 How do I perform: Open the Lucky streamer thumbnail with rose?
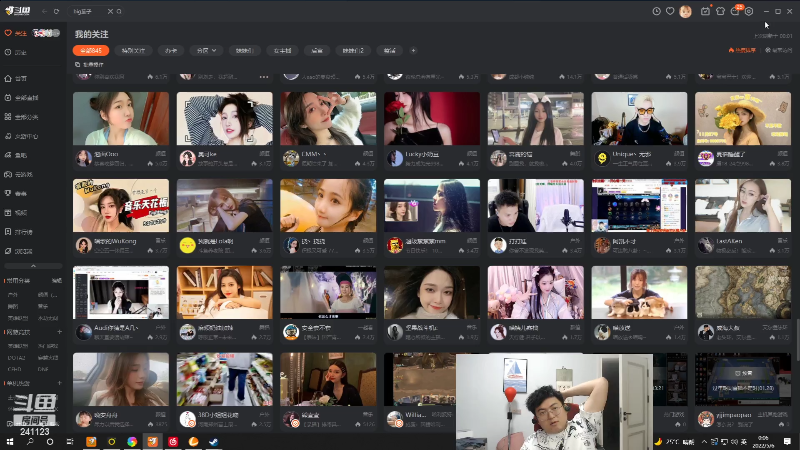coord(432,118)
